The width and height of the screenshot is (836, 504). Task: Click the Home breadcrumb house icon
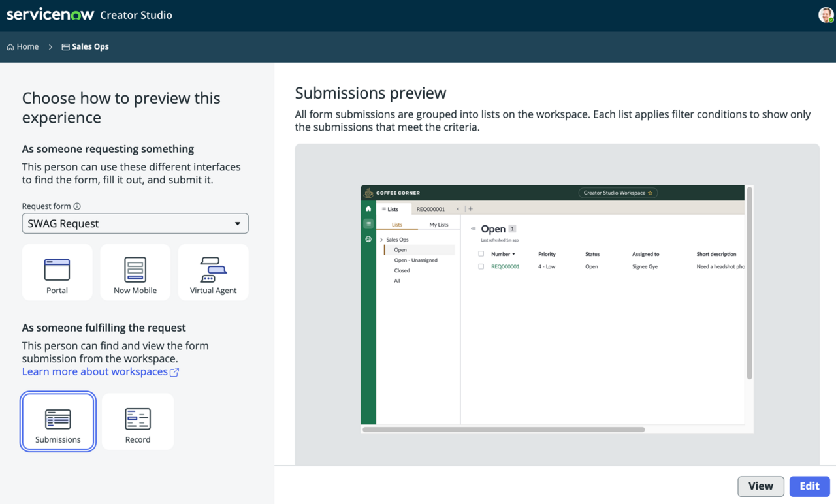[x=10, y=47]
